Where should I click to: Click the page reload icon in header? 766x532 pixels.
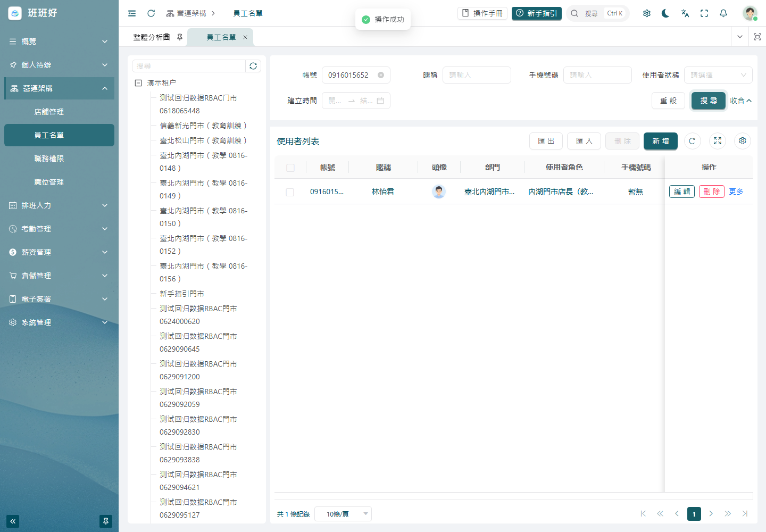point(151,13)
